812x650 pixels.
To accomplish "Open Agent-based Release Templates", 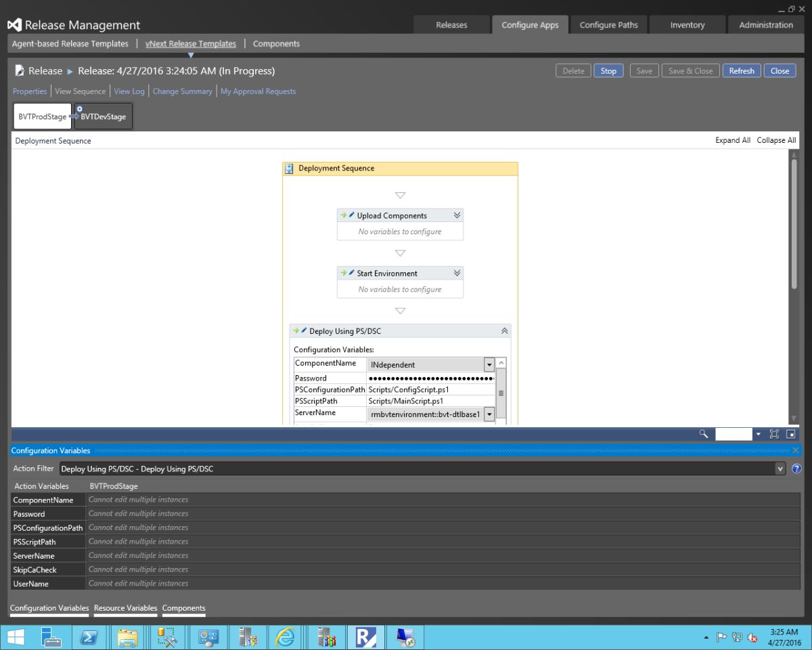I will point(70,43).
